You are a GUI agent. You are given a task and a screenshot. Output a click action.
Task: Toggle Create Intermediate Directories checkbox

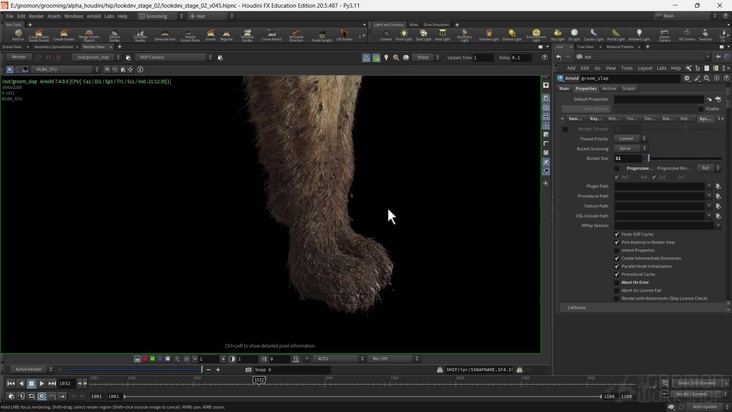pos(617,258)
